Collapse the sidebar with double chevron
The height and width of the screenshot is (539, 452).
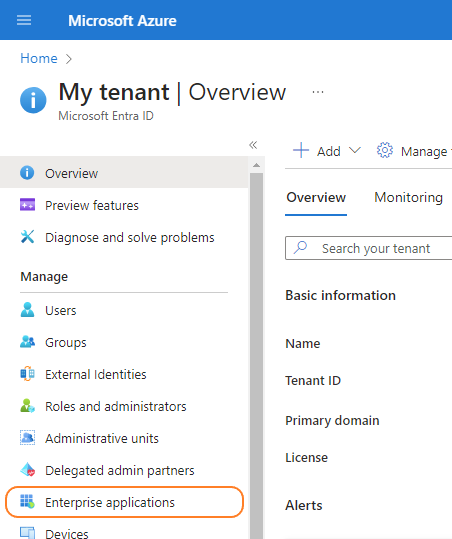coord(253,145)
